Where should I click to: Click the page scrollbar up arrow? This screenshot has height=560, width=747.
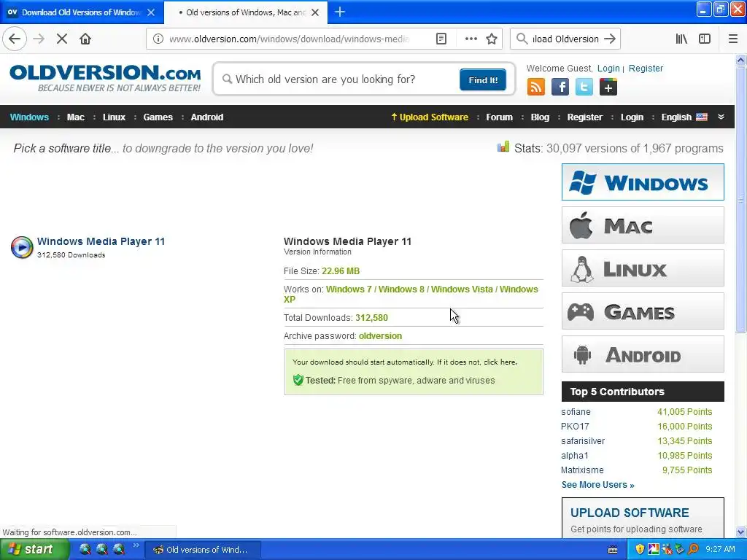click(740, 60)
